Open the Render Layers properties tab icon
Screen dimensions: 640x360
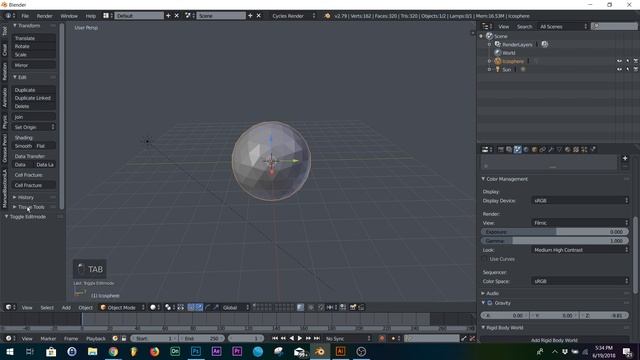(509, 149)
